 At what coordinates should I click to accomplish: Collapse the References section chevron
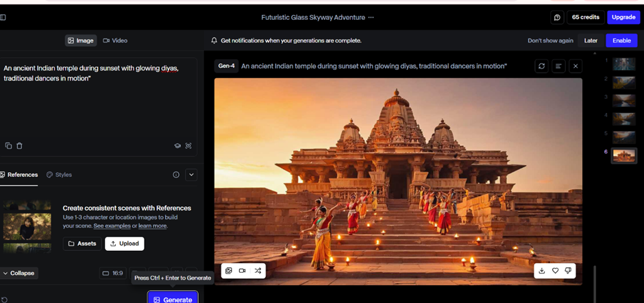(x=191, y=175)
